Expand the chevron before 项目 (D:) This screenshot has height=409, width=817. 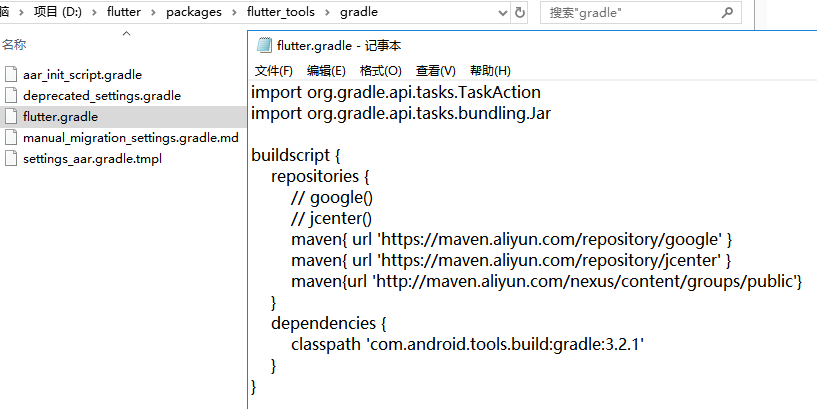21,13
